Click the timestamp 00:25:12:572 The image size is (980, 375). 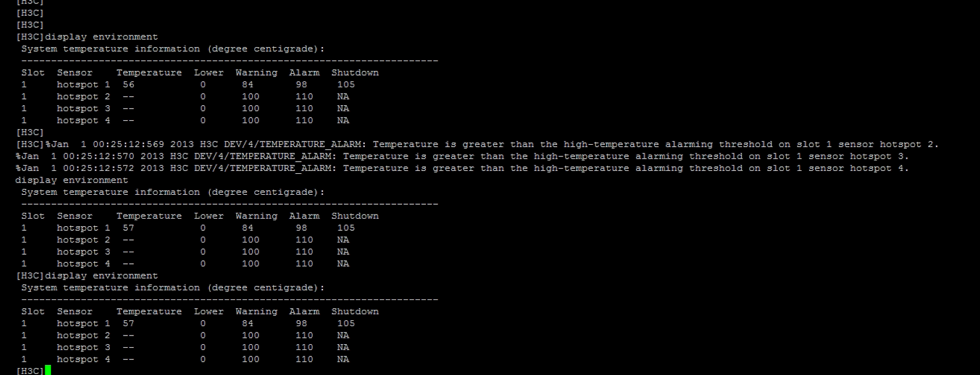coord(98,168)
